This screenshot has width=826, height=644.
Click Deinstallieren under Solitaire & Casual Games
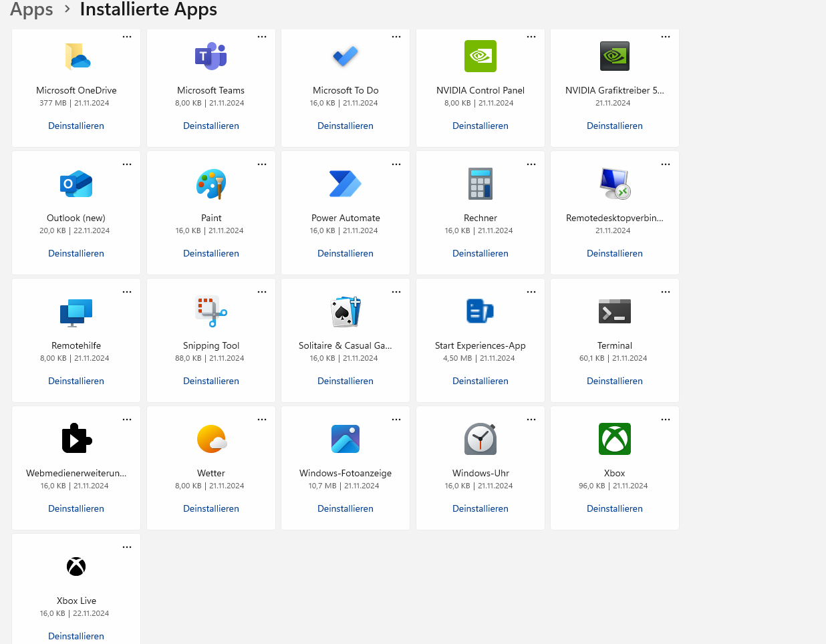[x=346, y=381]
